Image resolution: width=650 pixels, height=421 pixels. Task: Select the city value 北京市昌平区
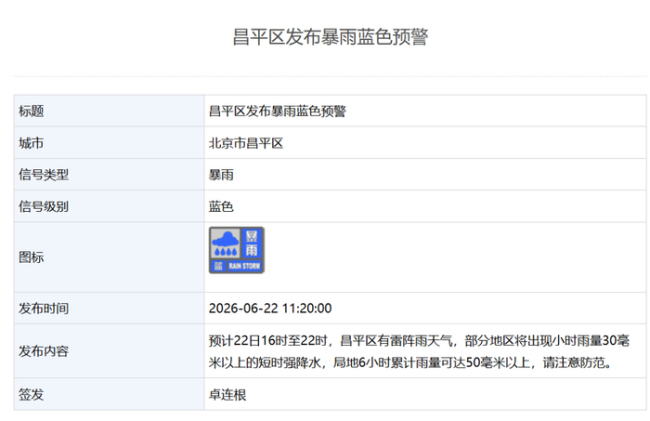tap(246, 143)
